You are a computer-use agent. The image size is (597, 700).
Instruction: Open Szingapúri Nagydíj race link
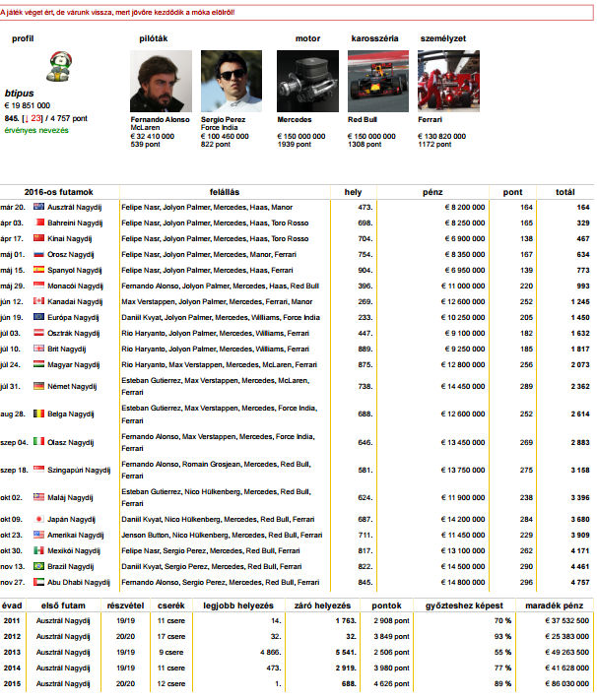click(79, 470)
